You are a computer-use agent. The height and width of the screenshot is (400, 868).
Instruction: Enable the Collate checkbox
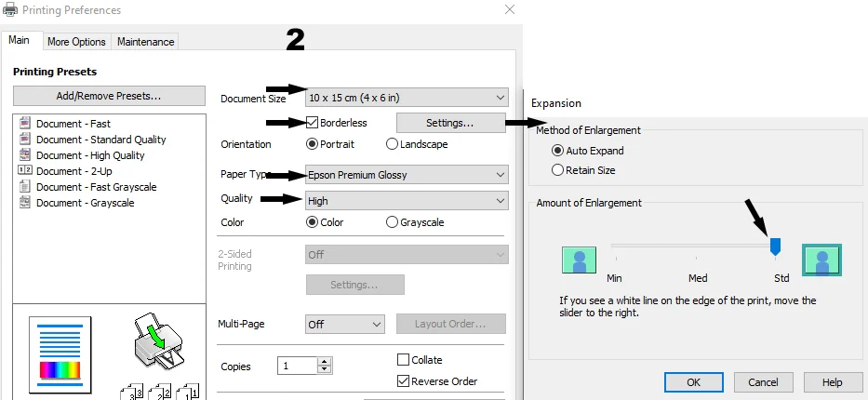(403, 360)
